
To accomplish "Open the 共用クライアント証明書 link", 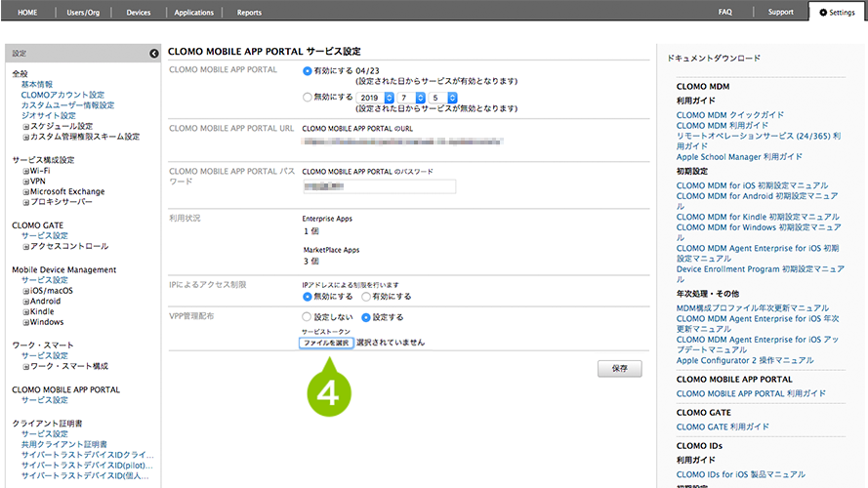I will (64, 444).
